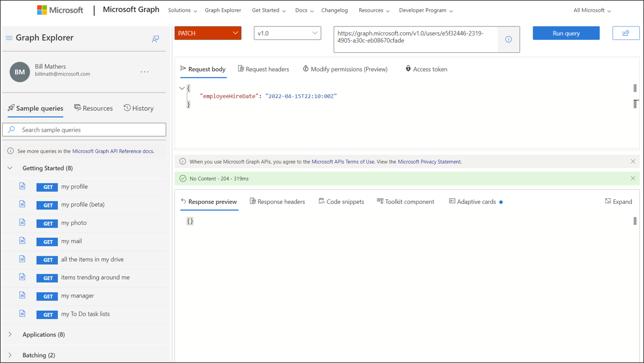Open the Modify permissions (Preview) tab
The height and width of the screenshot is (363, 644).
point(345,69)
